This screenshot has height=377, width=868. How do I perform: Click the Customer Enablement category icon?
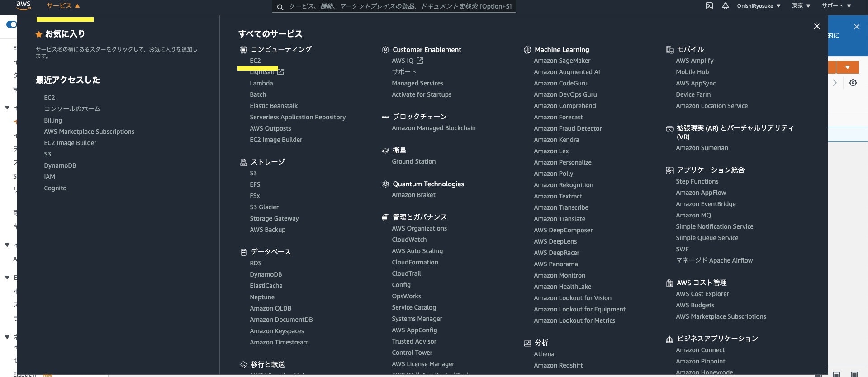coord(385,50)
